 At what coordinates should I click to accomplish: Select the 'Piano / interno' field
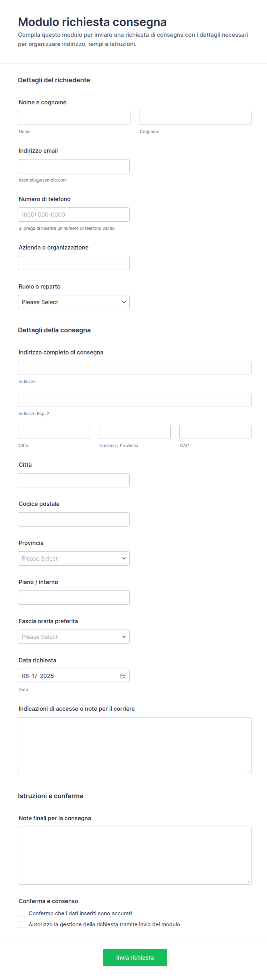point(74,598)
